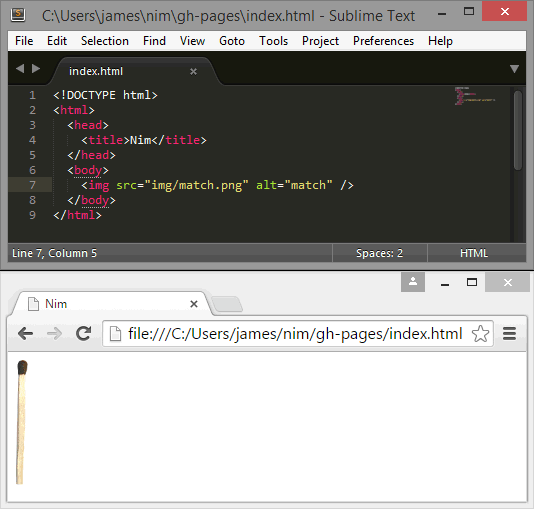The width and height of the screenshot is (534, 509).
Task: Select the Nim browser tab
Action: pos(112,304)
